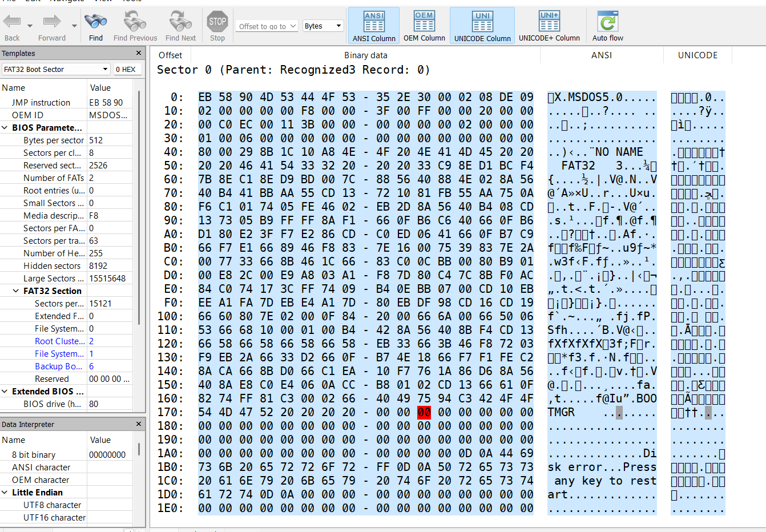Collapse the Extended BIOS node
The width and height of the screenshot is (766, 532).
pyautogui.click(x=5, y=392)
